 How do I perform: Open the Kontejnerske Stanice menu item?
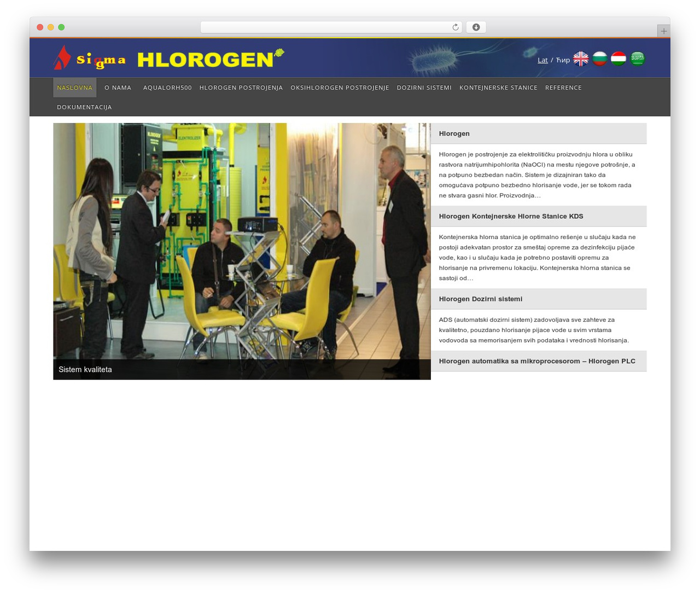(498, 88)
